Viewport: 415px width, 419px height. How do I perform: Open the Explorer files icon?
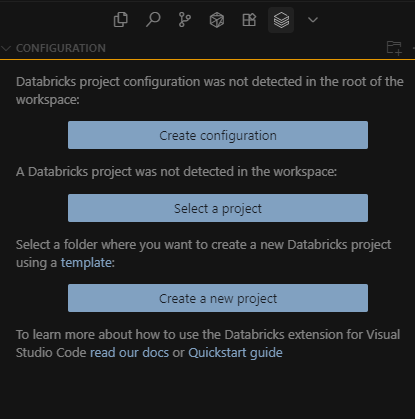[x=120, y=20]
